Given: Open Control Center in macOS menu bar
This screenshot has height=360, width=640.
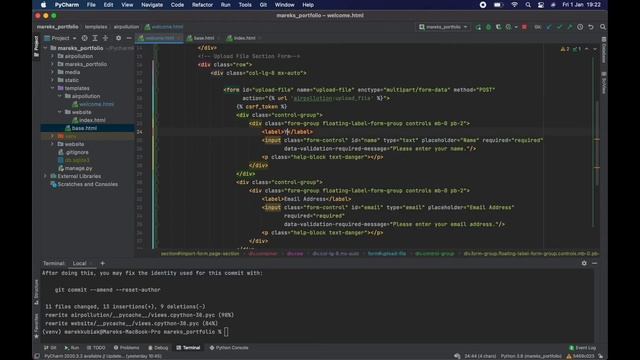Looking at the screenshot, I should [x=541, y=5].
